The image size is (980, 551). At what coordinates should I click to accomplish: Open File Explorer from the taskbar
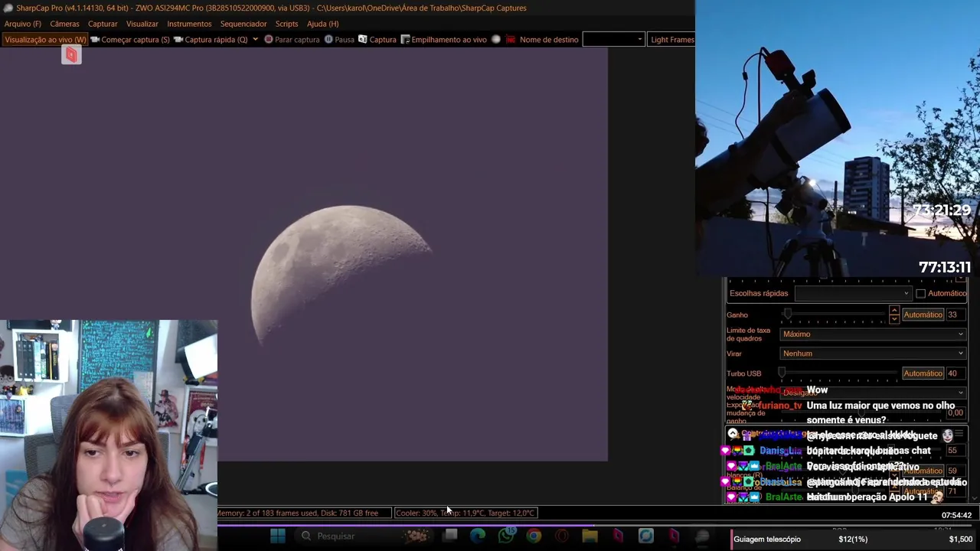pos(590,536)
